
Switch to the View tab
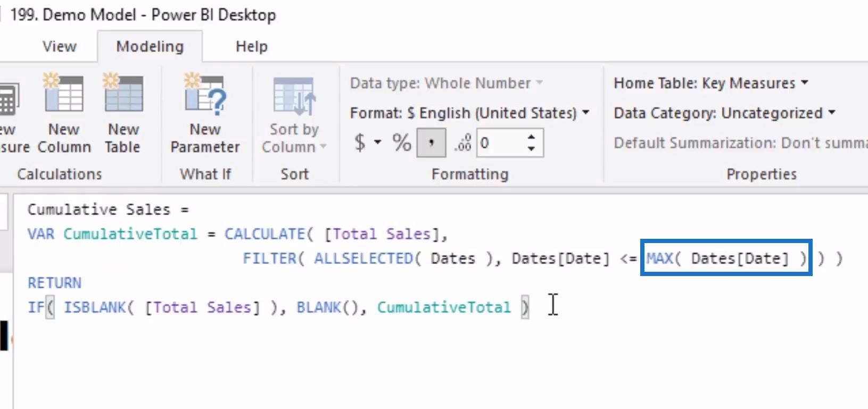pyautogui.click(x=60, y=47)
